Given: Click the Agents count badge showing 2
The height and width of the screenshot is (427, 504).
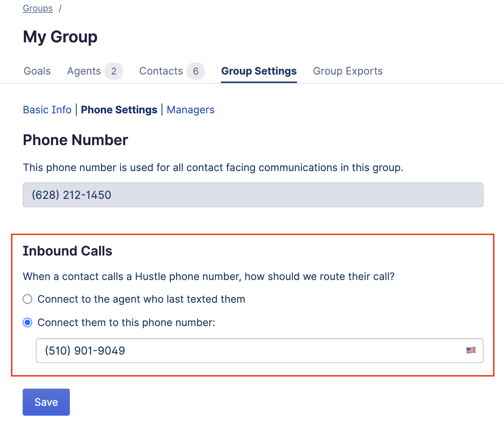Looking at the screenshot, I should 114,71.
